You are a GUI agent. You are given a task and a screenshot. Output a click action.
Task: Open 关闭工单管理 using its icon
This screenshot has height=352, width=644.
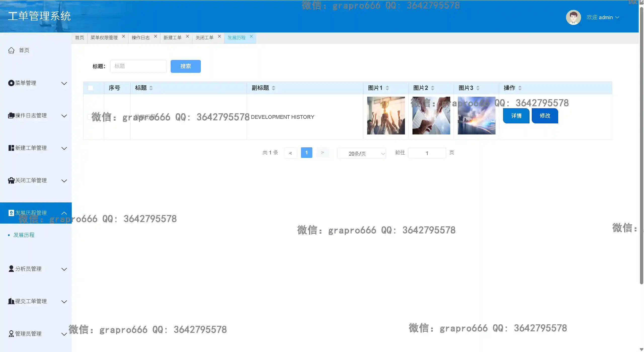11,180
